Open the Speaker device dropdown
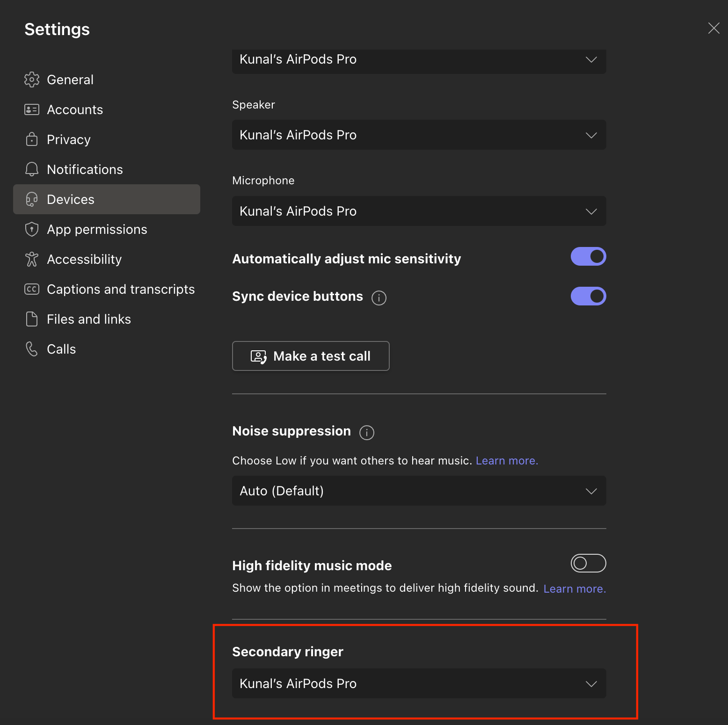This screenshot has width=728, height=725. point(419,135)
